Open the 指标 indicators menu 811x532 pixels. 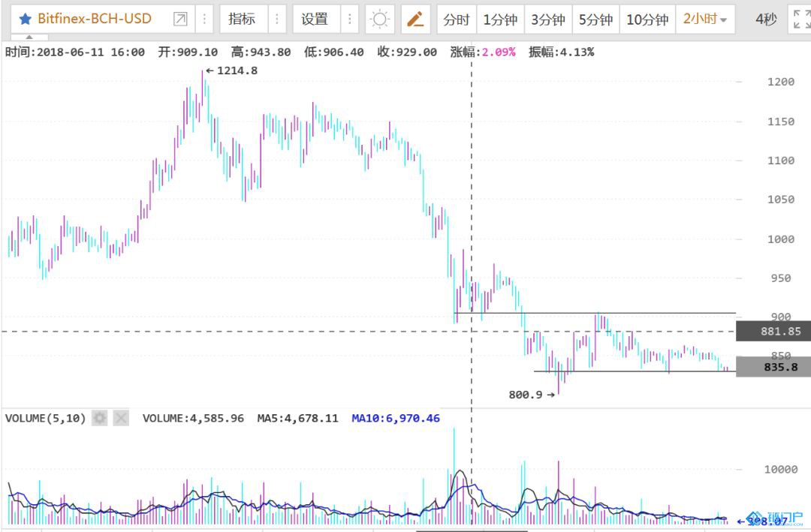pyautogui.click(x=242, y=20)
